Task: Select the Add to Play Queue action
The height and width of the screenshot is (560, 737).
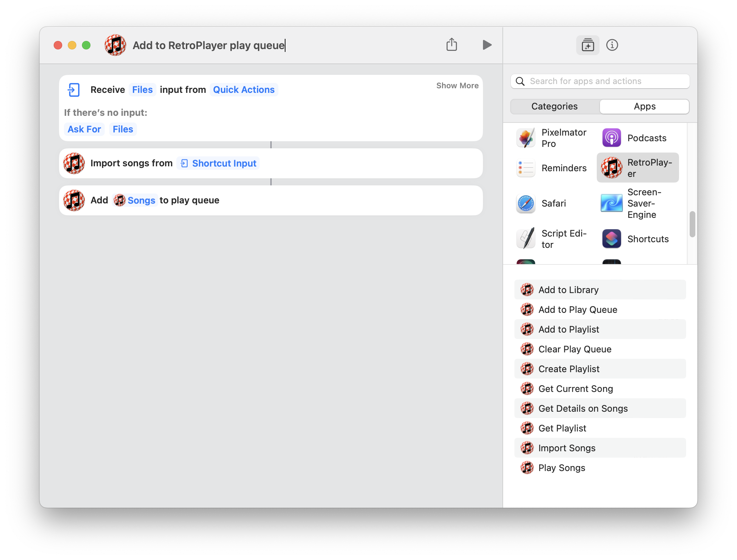Action: 578,310
